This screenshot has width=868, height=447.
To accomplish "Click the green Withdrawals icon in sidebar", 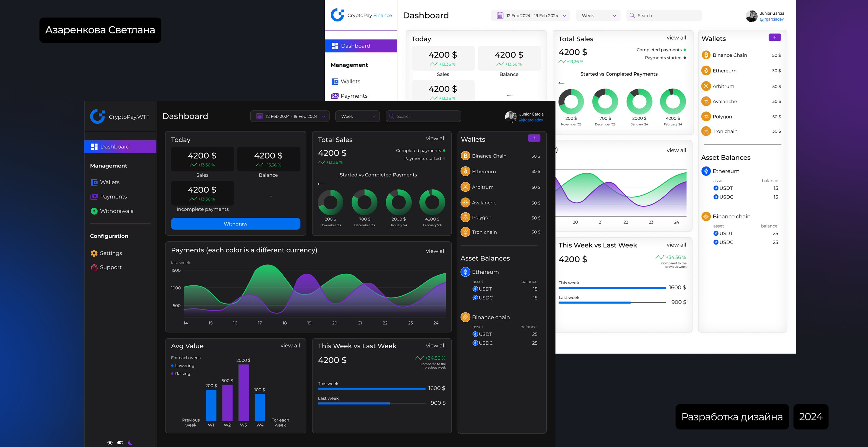I will coord(94,211).
